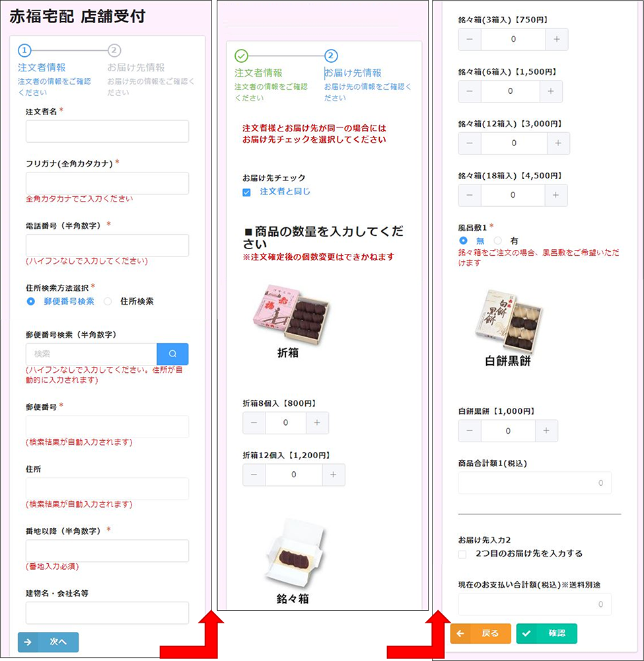Click the 折箱 product image
644x661 pixels.
(291, 315)
